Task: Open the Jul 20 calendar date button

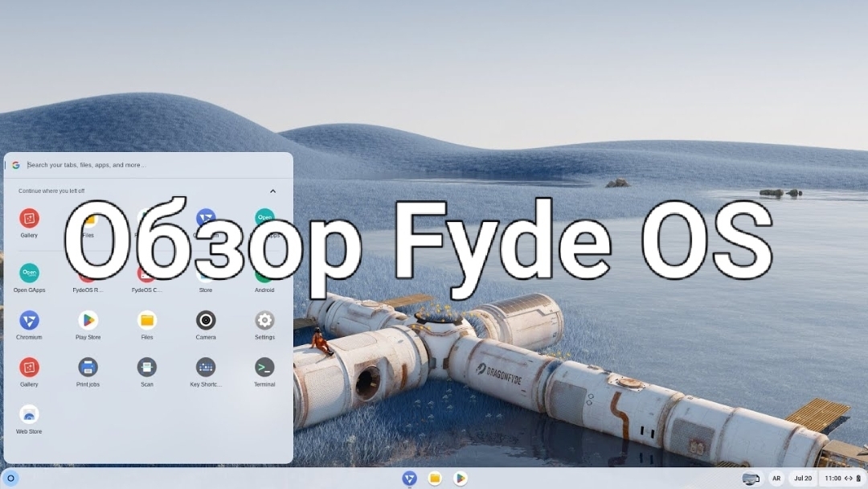Action: pyautogui.click(x=803, y=478)
